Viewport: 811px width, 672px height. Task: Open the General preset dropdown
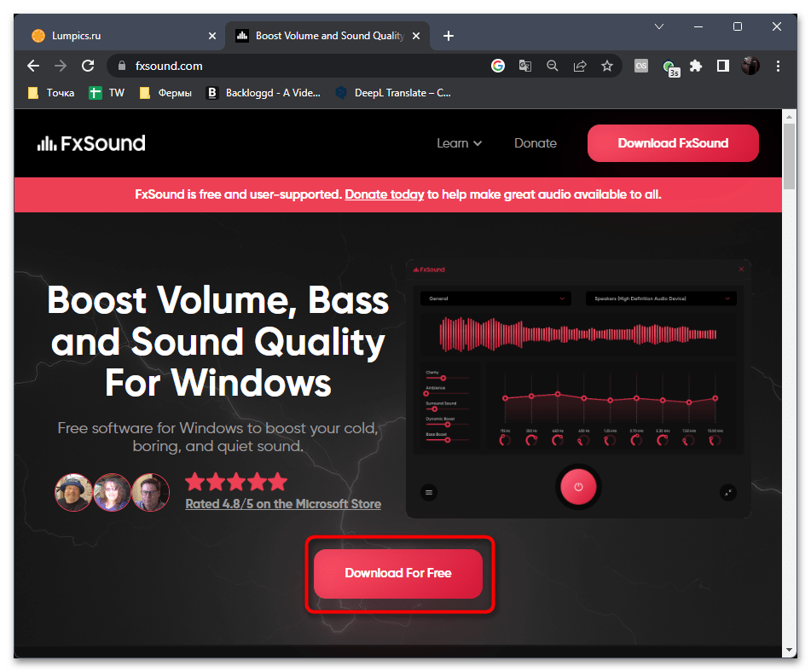(495, 298)
